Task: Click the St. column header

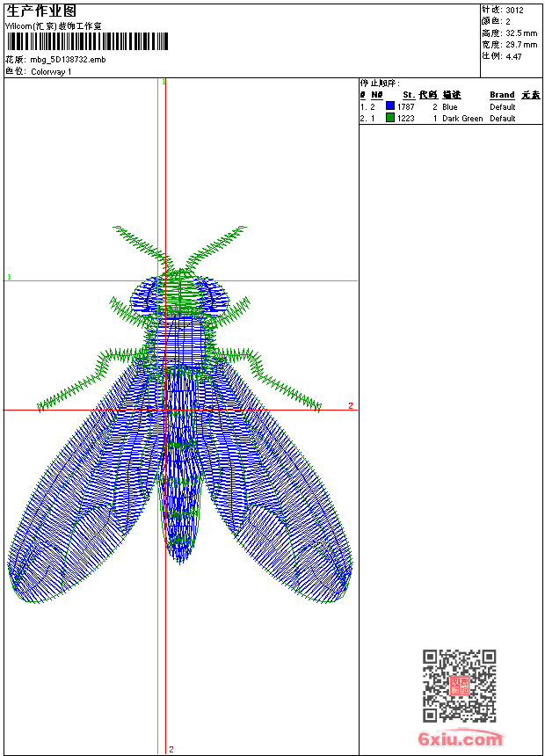Action: (x=408, y=95)
